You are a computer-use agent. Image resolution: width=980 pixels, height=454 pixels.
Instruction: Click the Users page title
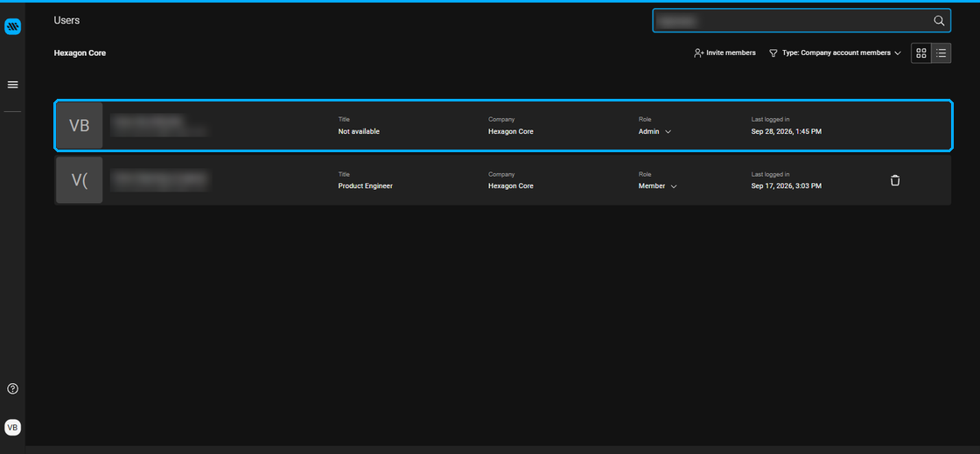pyautogui.click(x=66, y=21)
